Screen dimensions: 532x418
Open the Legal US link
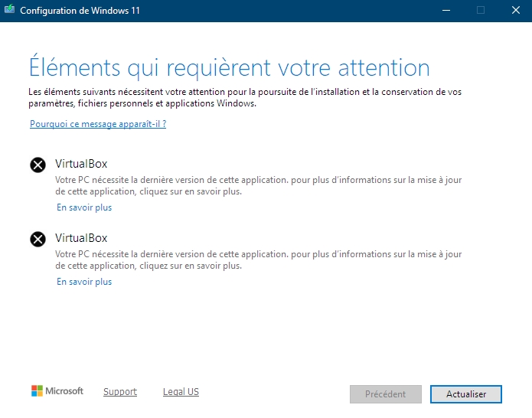click(181, 391)
